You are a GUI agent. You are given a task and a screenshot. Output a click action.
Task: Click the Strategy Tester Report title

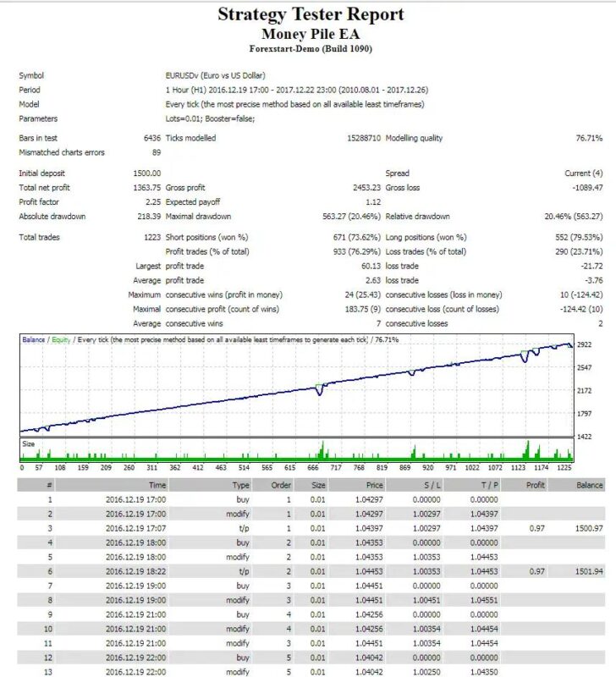tap(311, 14)
